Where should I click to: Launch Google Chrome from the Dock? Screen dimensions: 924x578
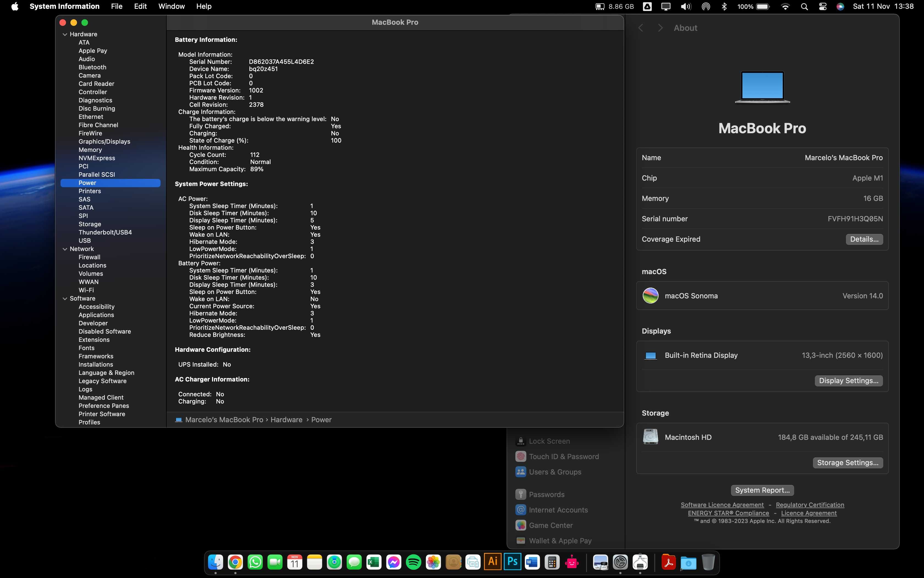235,562
